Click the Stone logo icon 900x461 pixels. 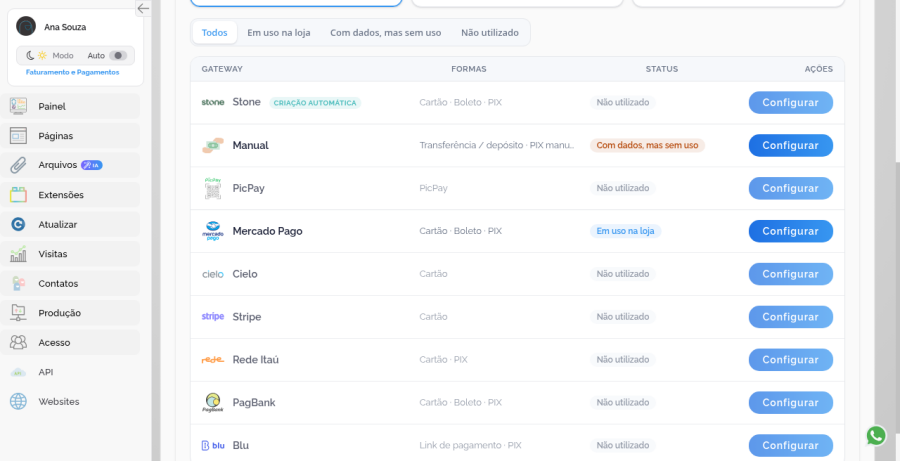click(x=213, y=102)
